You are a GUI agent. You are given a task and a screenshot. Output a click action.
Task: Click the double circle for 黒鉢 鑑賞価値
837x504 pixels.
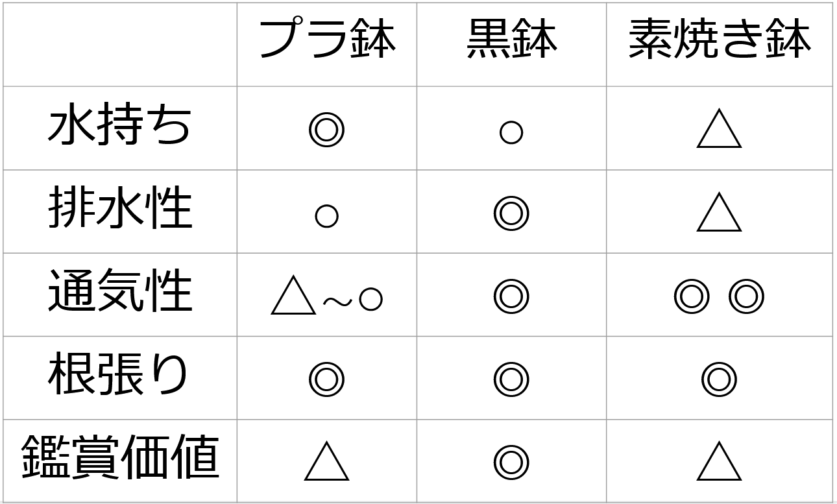tap(511, 462)
